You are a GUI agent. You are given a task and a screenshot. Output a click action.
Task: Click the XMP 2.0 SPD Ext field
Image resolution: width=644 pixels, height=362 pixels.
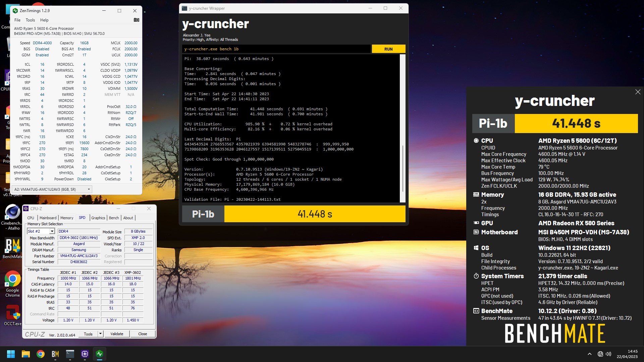tap(138, 238)
